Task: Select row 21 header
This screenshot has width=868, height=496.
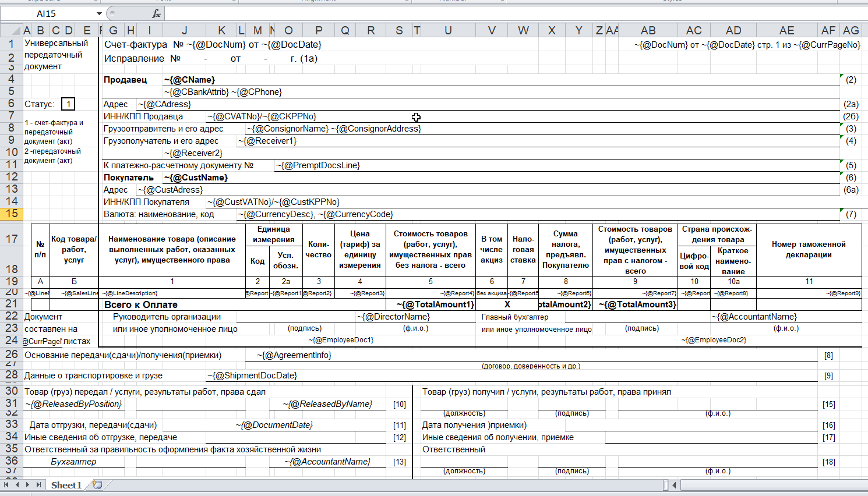Action: (12, 303)
